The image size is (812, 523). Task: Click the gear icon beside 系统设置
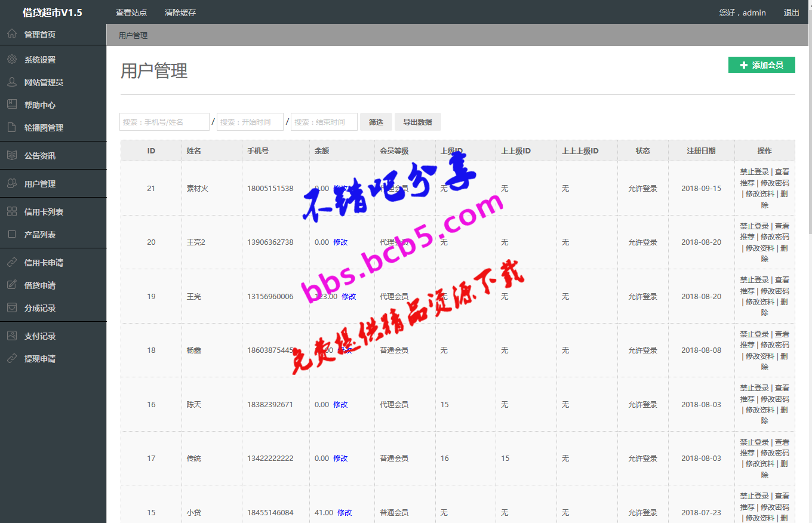[x=12, y=59]
